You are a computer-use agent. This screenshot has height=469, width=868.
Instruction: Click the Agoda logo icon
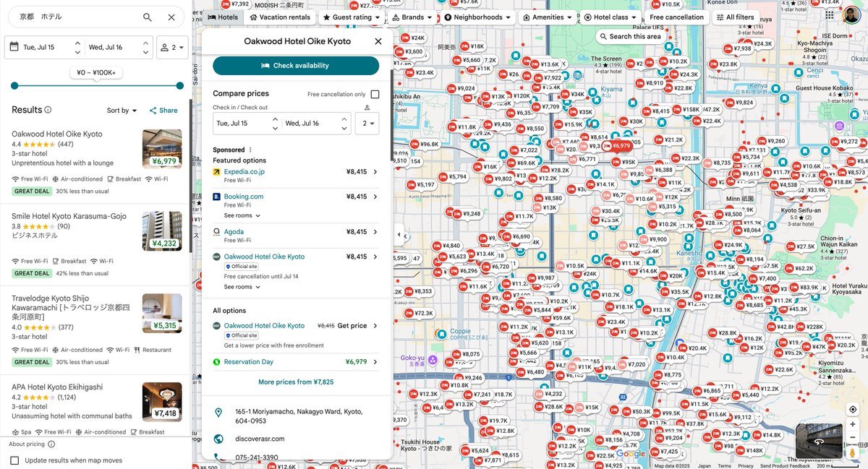216,232
